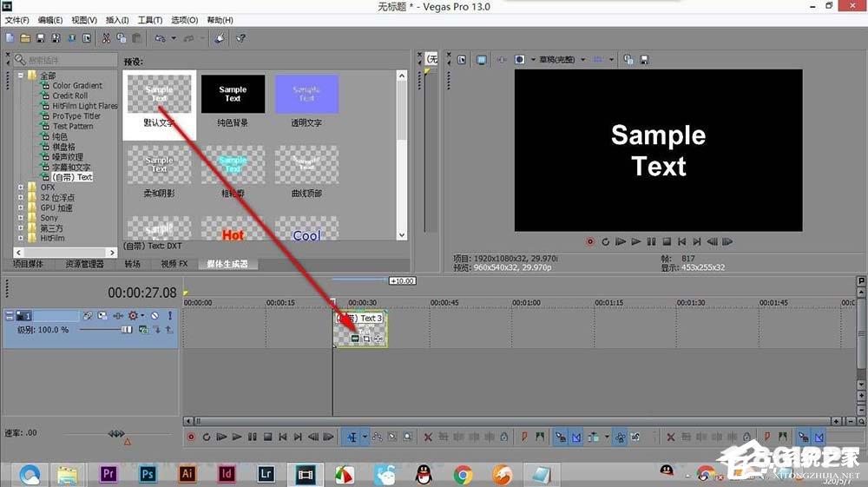This screenshot has height=487, width=868.
Task: Copy selection using the toolbar copy icon
Action: (x=122, y=38)
